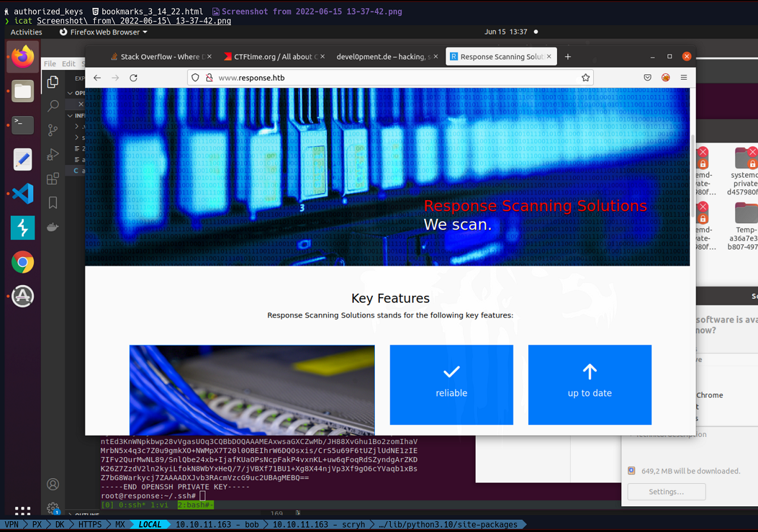Launch Google Chrome from the dock
Viewport: 758px width, 532px height.
click(22, 262)
